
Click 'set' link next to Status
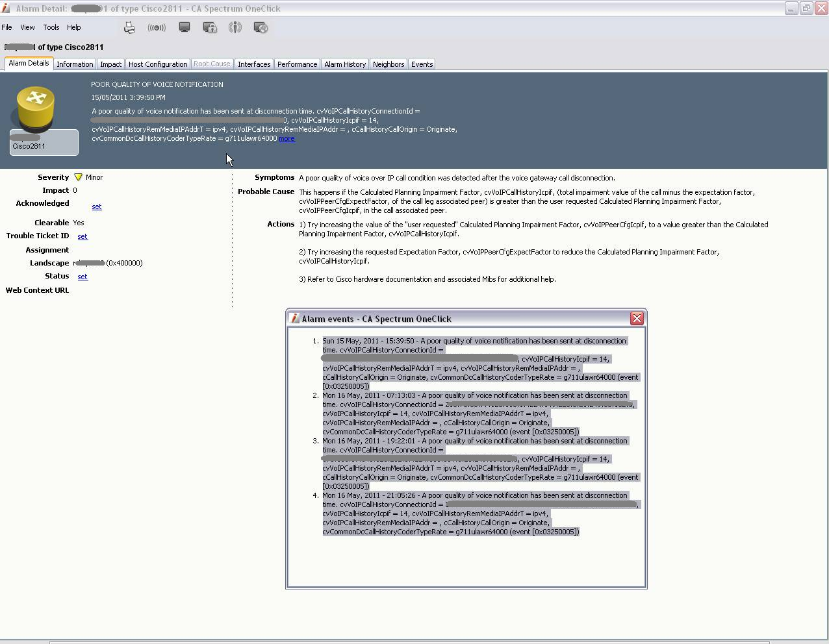click(83, 277)
